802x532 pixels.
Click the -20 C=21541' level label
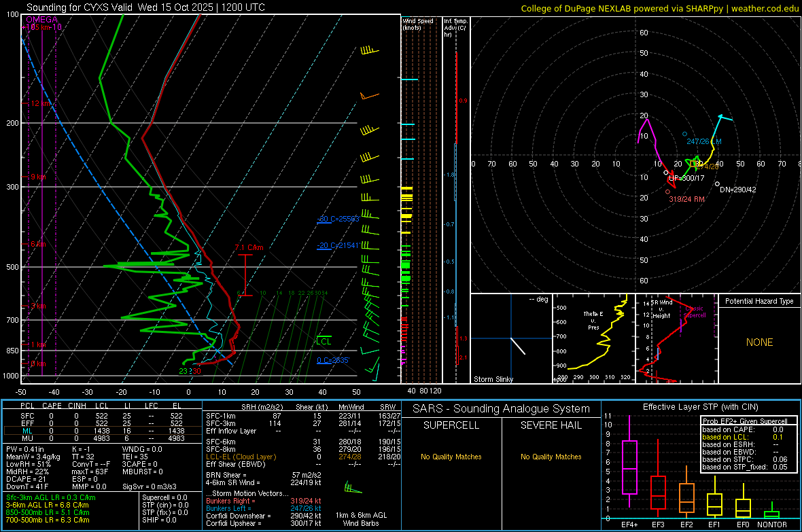(338, 245)
